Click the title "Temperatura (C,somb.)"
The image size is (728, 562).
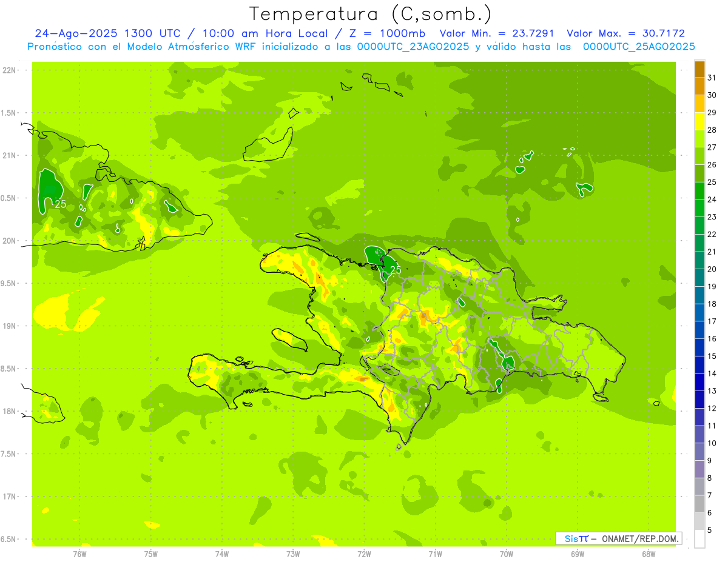pyautogui.click(x=370, y=14)
